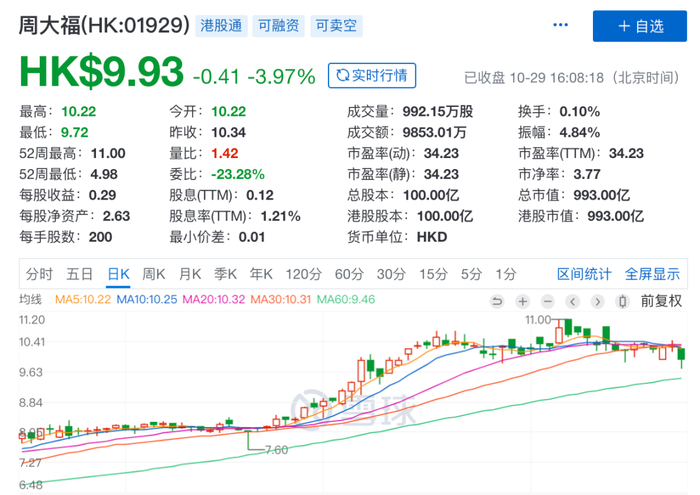Screen dimensions: 700x495
Task: Click the price HK$9.93
Action: pos(101,71)
